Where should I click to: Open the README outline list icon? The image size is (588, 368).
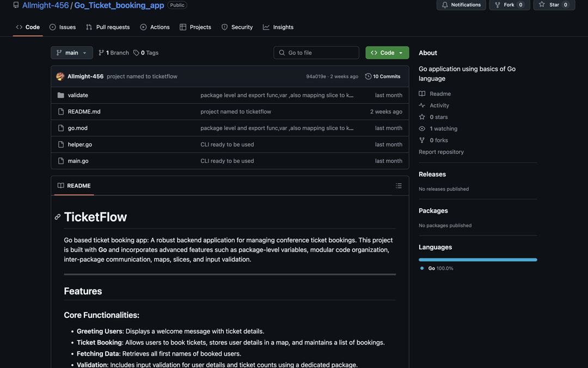[x=399, y=185]
